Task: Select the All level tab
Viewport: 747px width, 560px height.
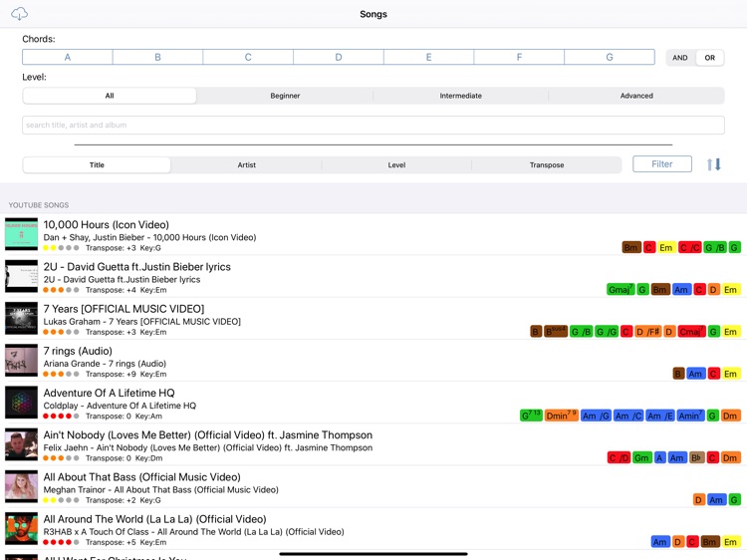Action: pyautogui.click(x=110, y=96)
